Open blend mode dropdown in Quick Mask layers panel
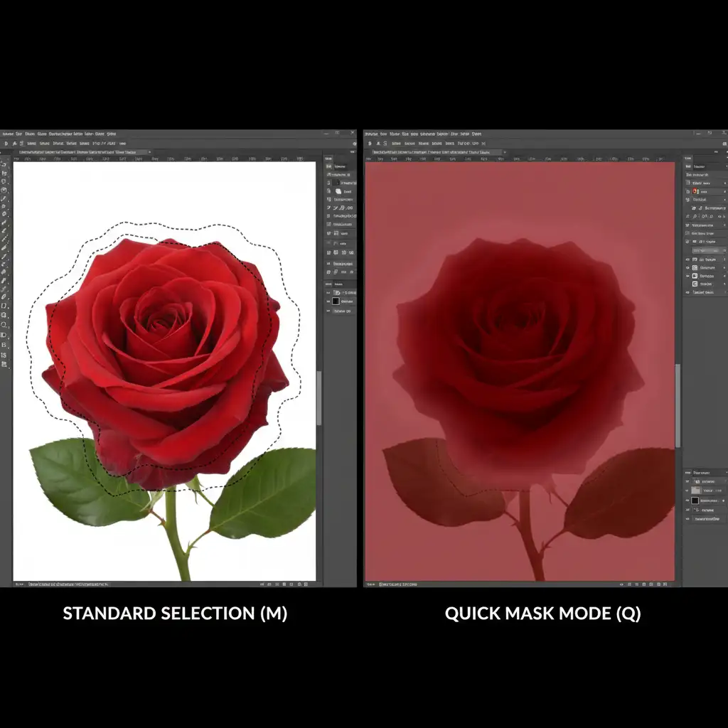 click(x=704, y=472)
